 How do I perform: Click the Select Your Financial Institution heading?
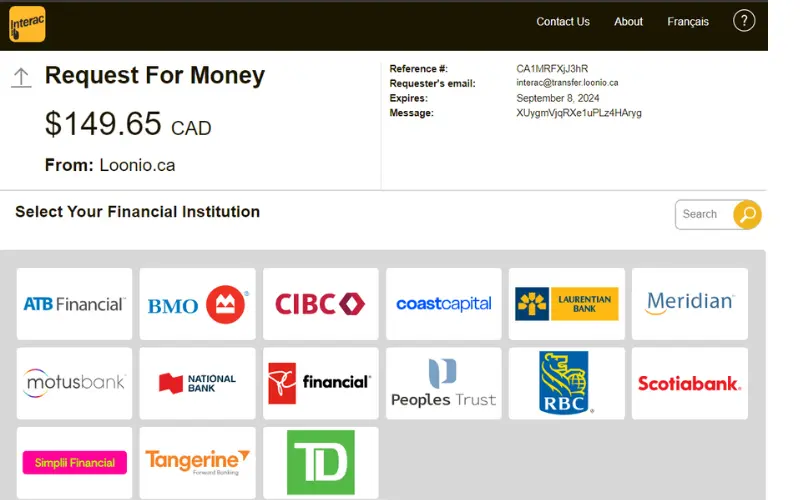(138, 212)
